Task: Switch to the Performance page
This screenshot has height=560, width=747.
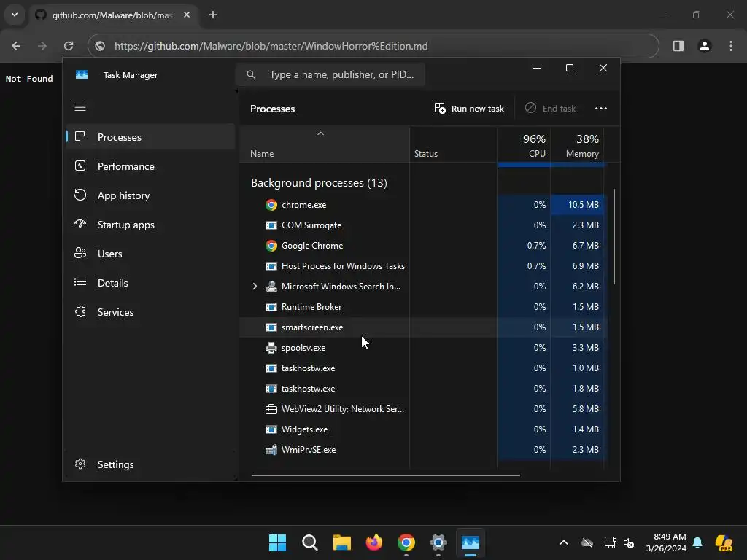Action: pos(150,166)
